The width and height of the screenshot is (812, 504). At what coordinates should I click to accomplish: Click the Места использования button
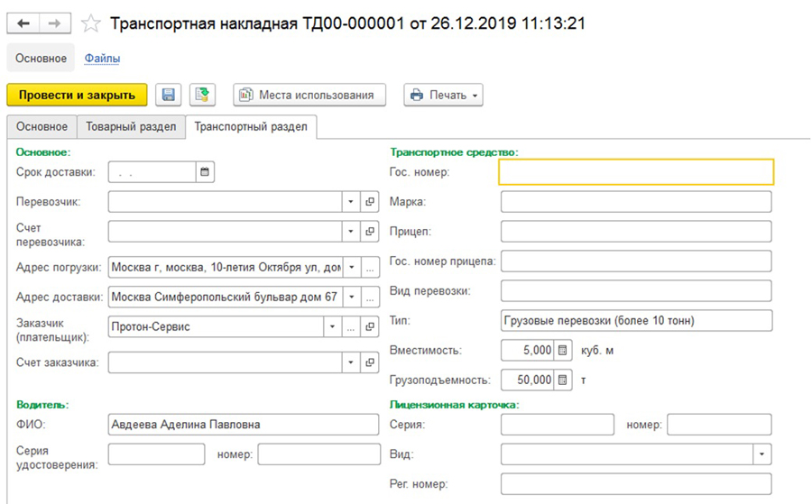(x=309, y=95)
